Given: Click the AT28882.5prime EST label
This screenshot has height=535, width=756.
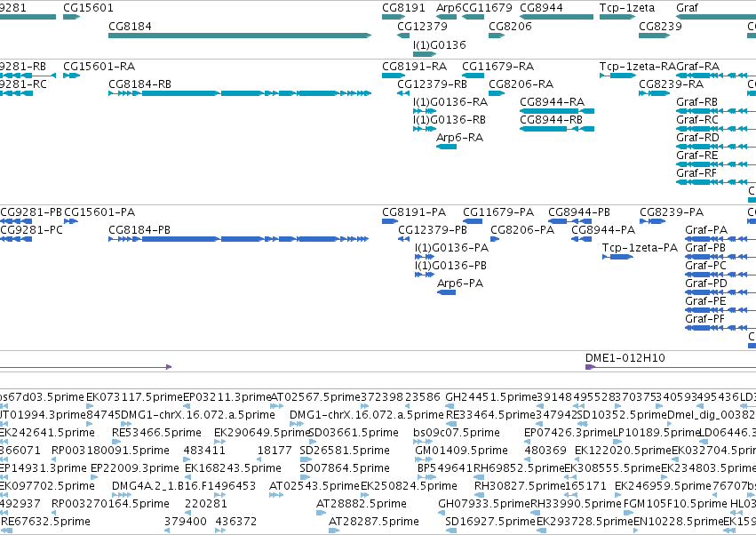Looking at the screenshot, I should 362,503.
